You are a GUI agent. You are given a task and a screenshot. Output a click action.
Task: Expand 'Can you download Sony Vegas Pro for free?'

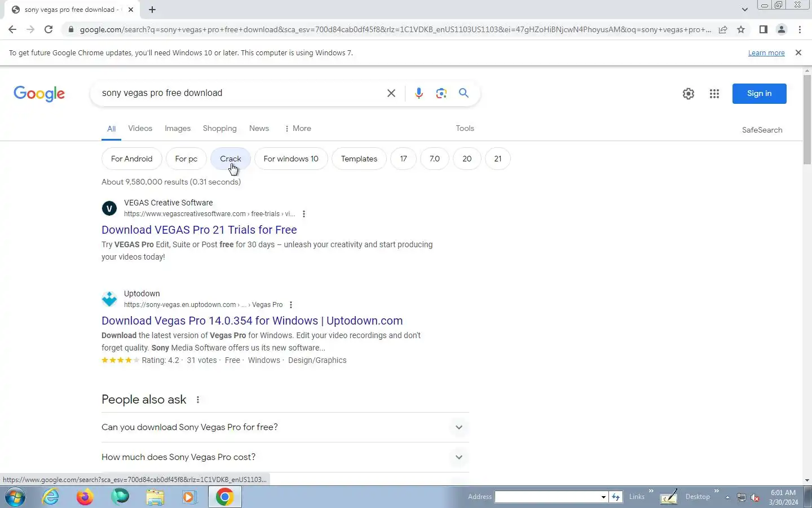285,427
